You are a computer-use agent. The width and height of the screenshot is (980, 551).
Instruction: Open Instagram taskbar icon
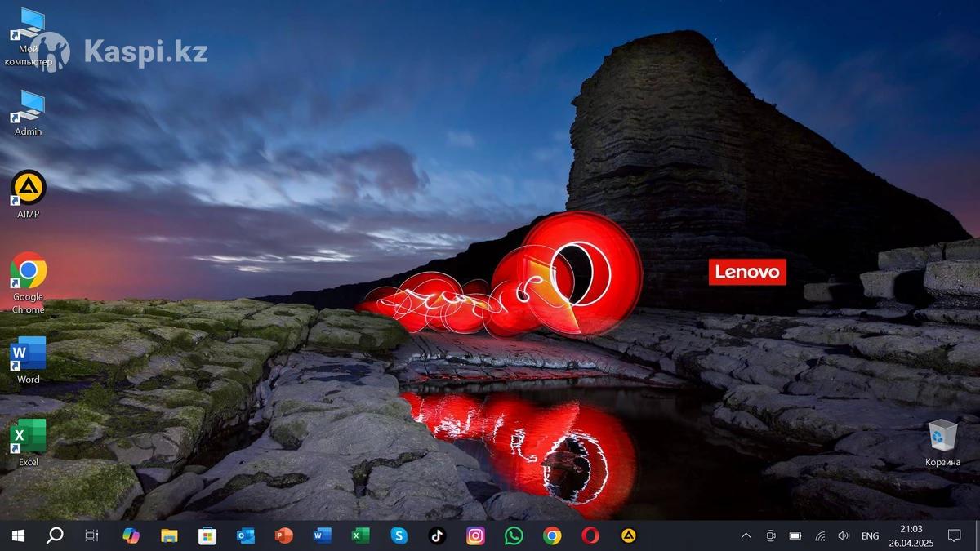coord(475,535)
